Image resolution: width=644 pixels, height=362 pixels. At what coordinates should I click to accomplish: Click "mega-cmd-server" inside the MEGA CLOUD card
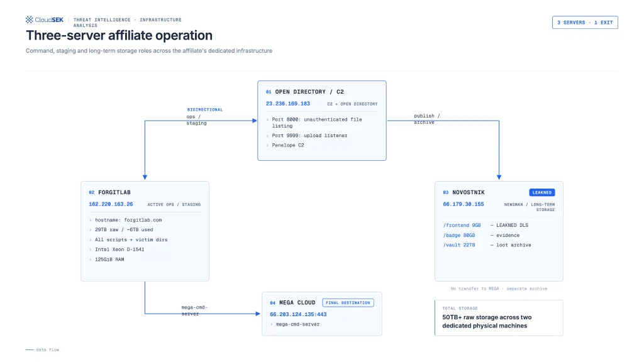click(297, 324)
